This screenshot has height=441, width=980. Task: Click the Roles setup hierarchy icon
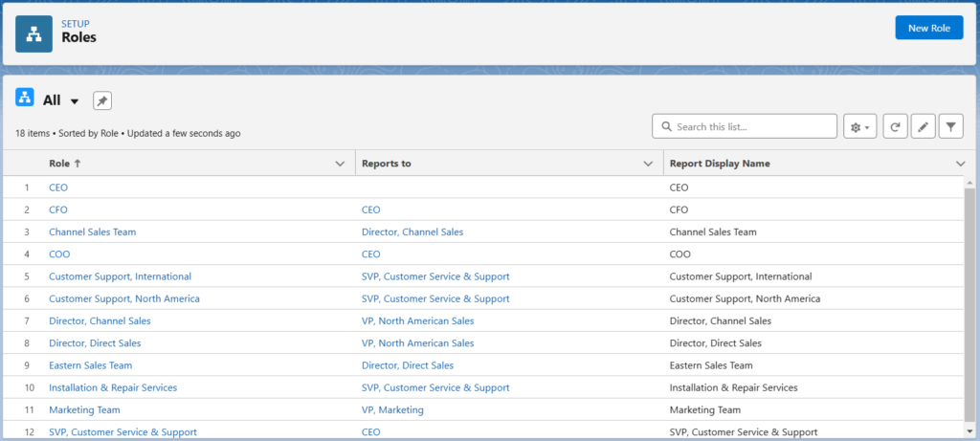[33, 34]
